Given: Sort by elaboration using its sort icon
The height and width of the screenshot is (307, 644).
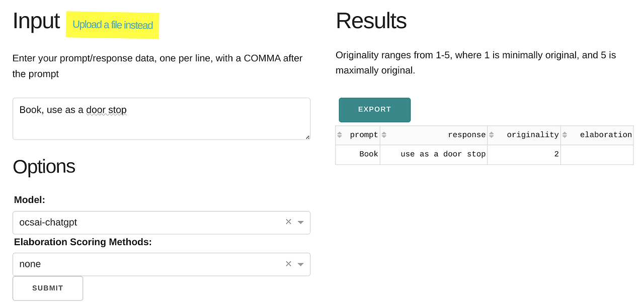Looking at the screenshot, I should pyautogui.click(x=565, y=135).
